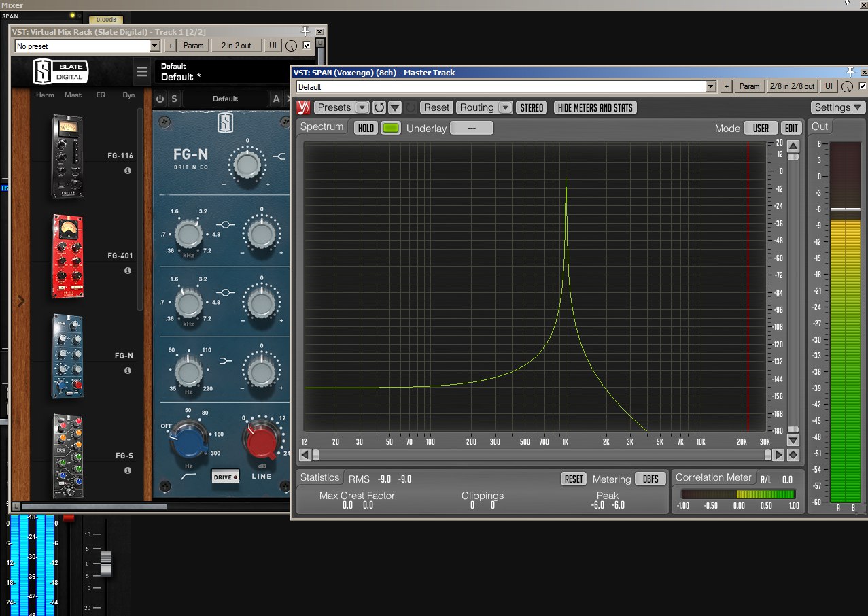Select the Dyn module category tab
Viewport: 868px width, 616px height.
click(x=128, y=95)
